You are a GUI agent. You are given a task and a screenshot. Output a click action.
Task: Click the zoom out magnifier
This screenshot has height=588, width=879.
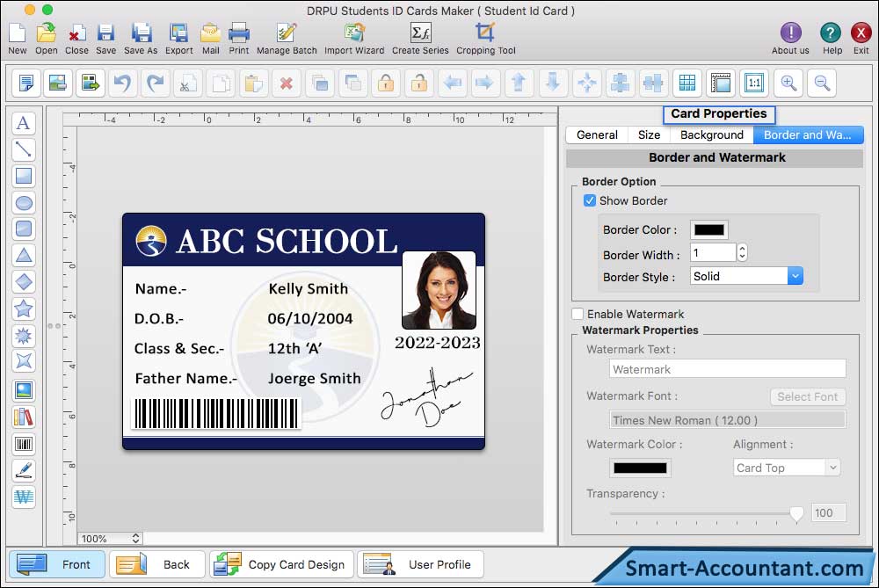pos(823,83)
